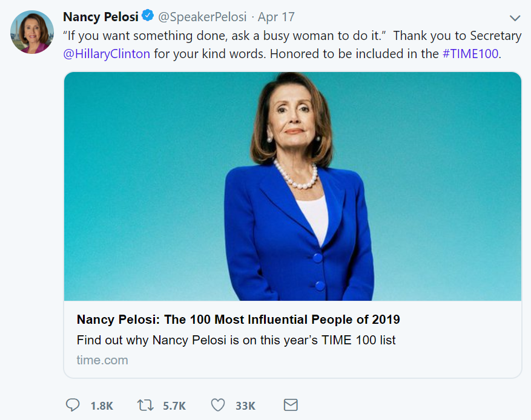Open the #TIME100 hashtag

[x=470, y=53]
